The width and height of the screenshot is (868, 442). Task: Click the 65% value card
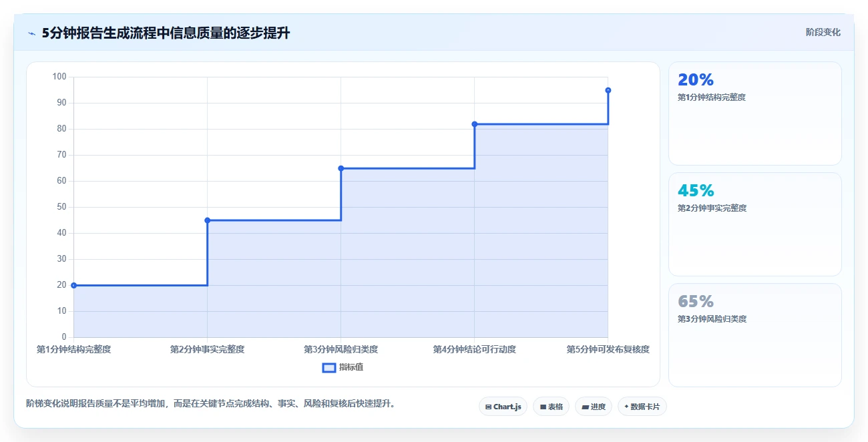tap(754, 335)
